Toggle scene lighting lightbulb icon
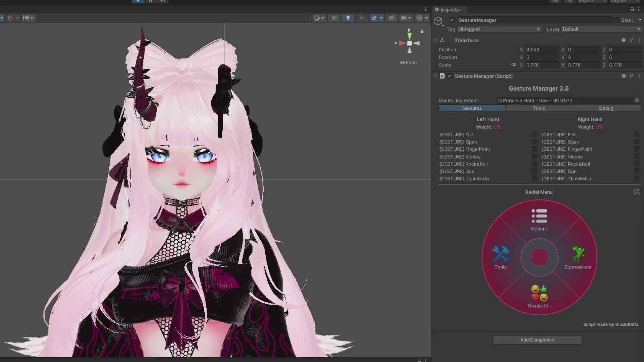644x362 pixels. (x=348, y=18)
